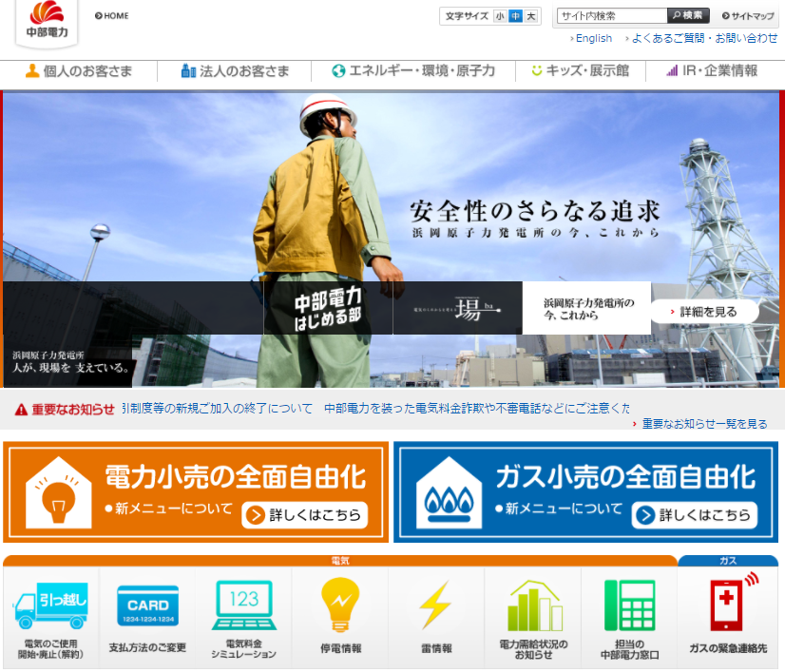Open キッズ・展示館 menu
The width and height of the screenshot is (785, 672).
coord(581,71)
